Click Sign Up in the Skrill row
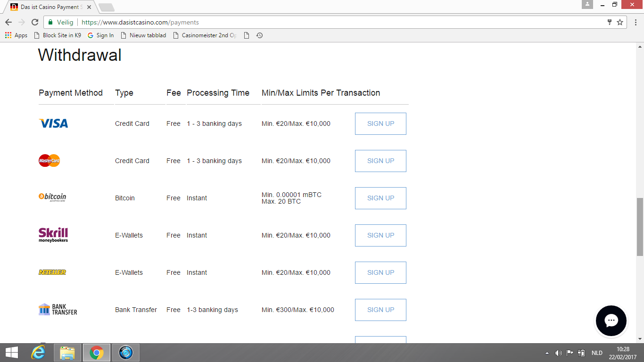This screenshot has height=362, width=644. 380,235
